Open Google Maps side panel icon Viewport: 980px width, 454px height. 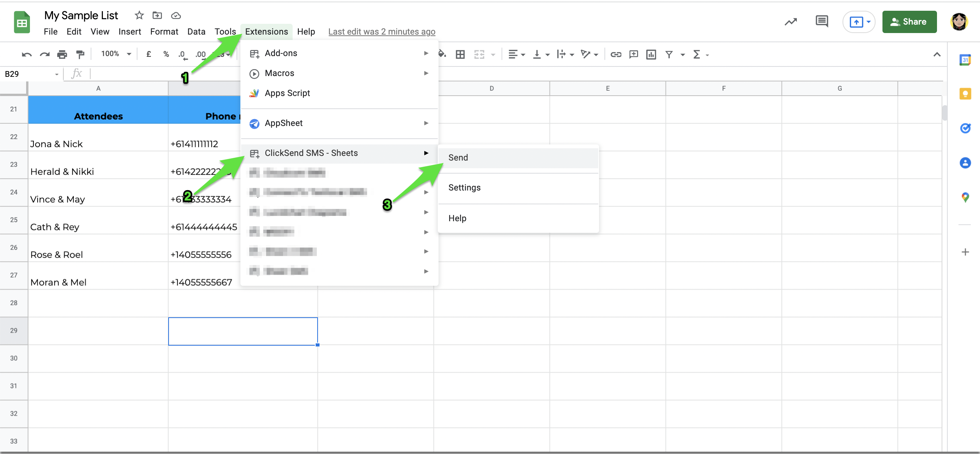pos(965,197)
